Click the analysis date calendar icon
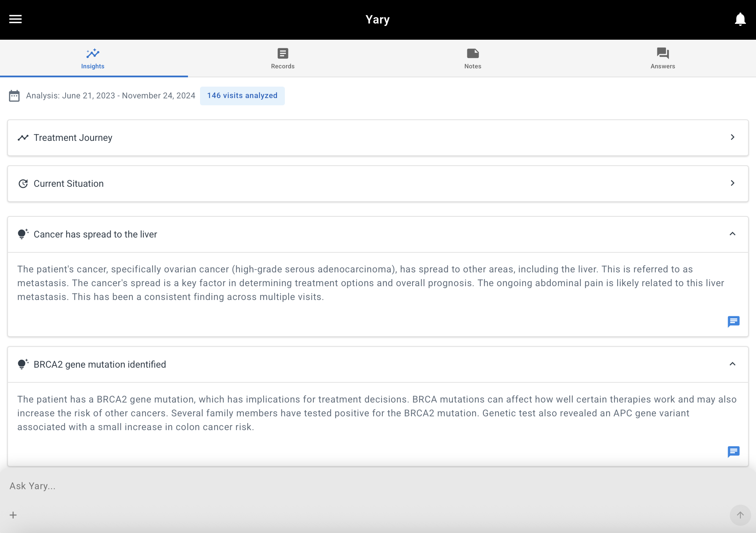 pyautogui.click(x=14, y=96)
